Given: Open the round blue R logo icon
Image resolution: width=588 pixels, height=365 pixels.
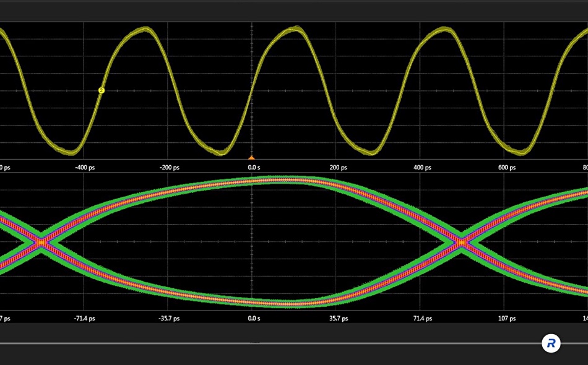Looking at the screenshot, I should [x=551, y=343].
